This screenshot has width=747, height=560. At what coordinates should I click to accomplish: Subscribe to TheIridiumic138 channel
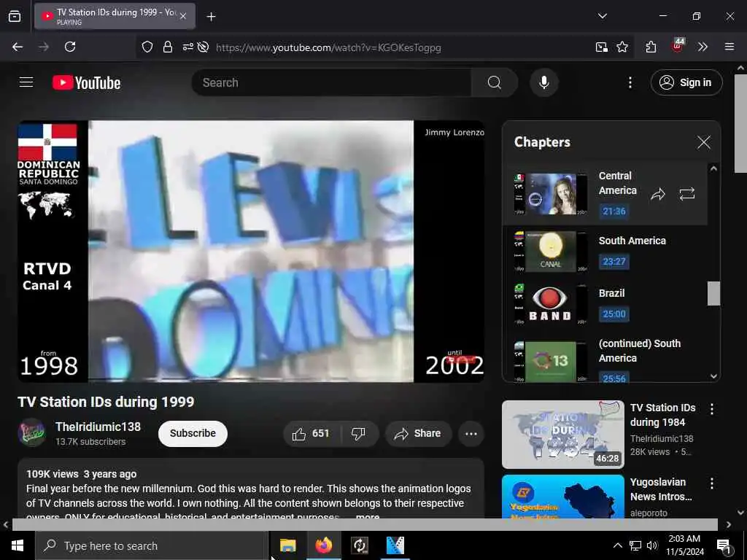pyautogui.click(x=193, y=433)
